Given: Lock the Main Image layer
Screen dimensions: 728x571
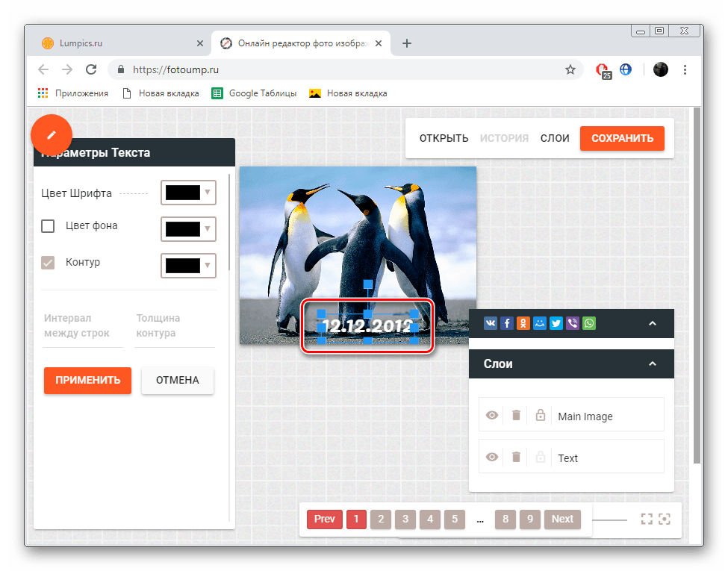Looking at the screenshot, I should [x=541, y=415].
